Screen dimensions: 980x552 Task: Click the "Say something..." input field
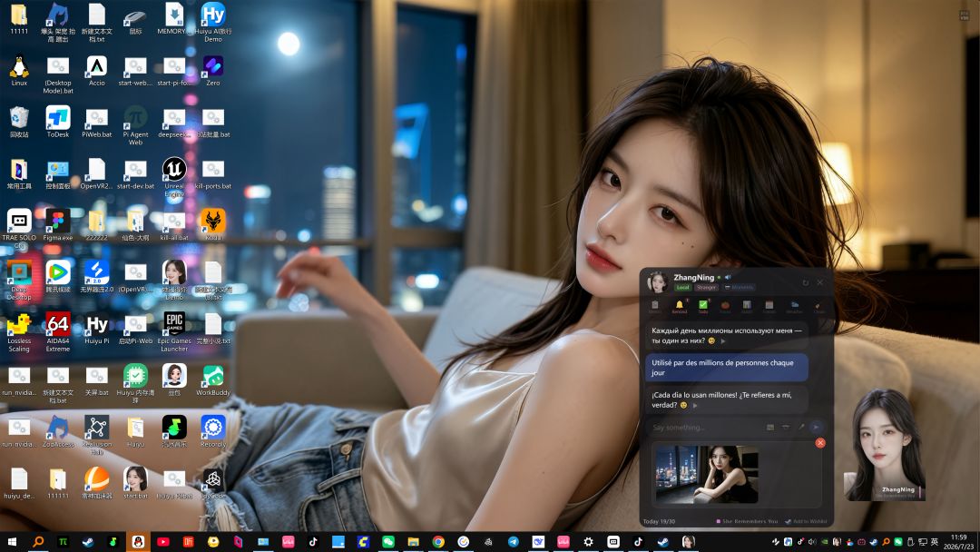click(x=705, y=428)
